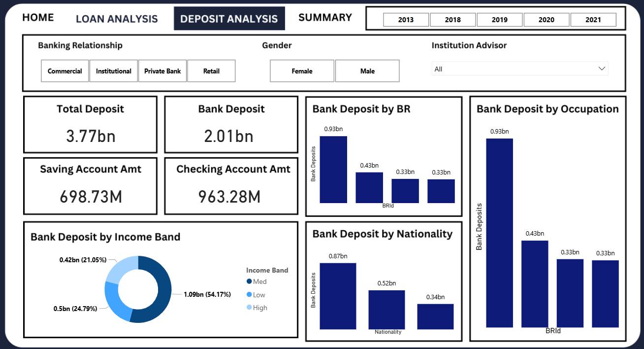Click the Med legend color dot
644x349 pixels.
pyautogui.click(x=249, y=281)
